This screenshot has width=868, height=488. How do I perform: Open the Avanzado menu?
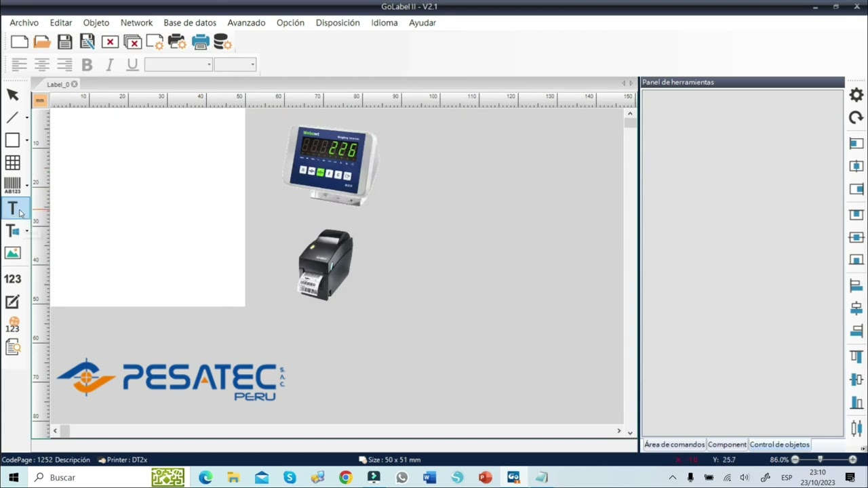[x=246, y=22]
